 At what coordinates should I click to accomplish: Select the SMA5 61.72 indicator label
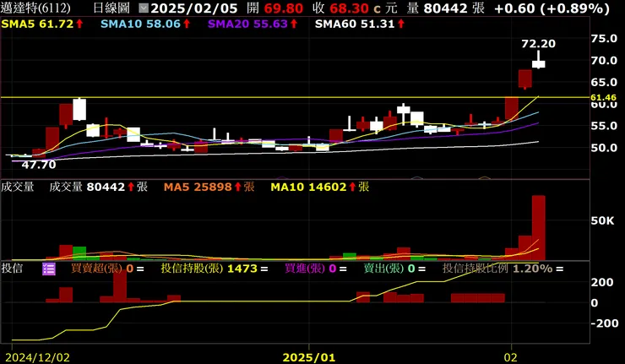point(37,24)
